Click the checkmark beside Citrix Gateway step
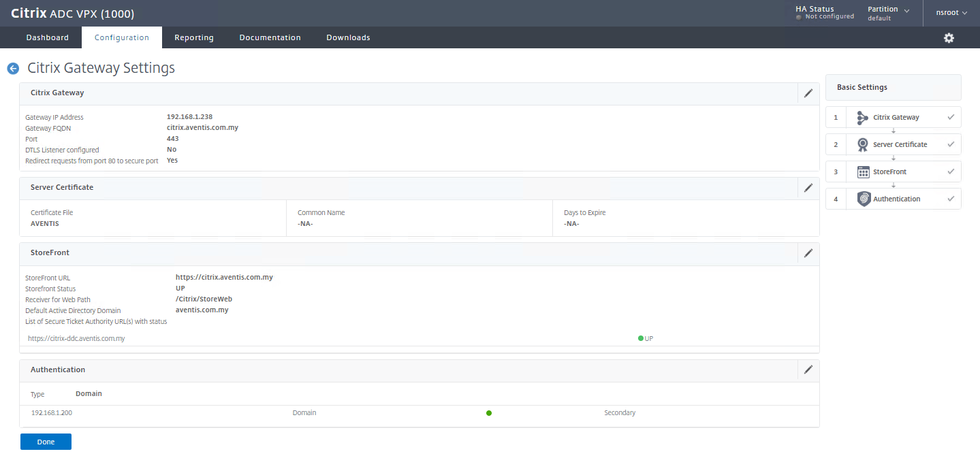Image resolution: width=980 pixels, height=458 pixels. [x=951, y=117]
